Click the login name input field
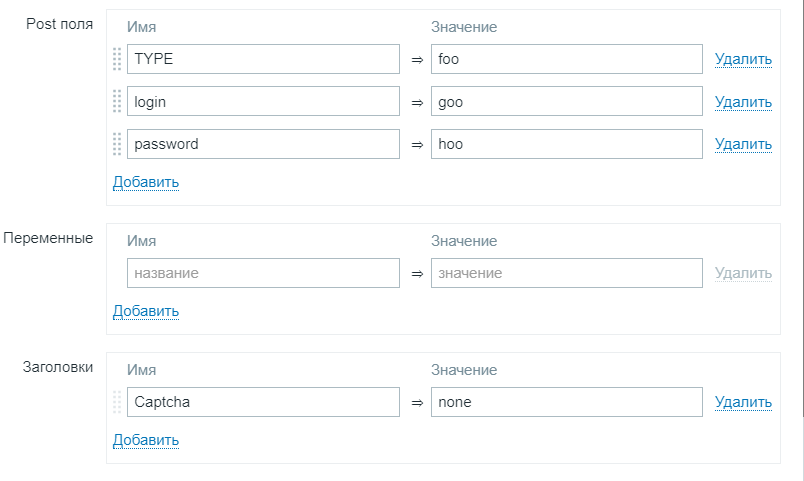Viewport: 804px width, 481px height. 263,101
